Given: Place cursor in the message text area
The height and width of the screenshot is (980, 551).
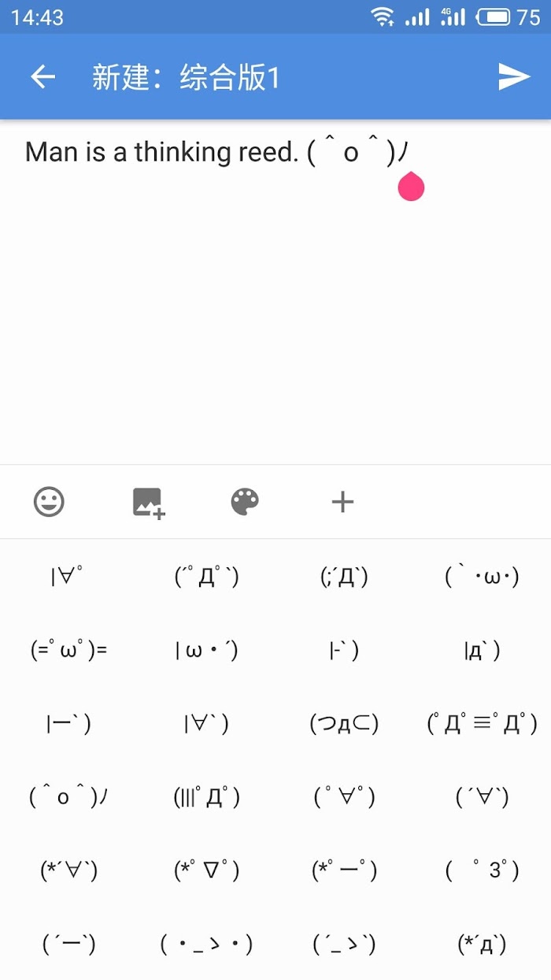Looking at the screenshot, I should 275,291.
